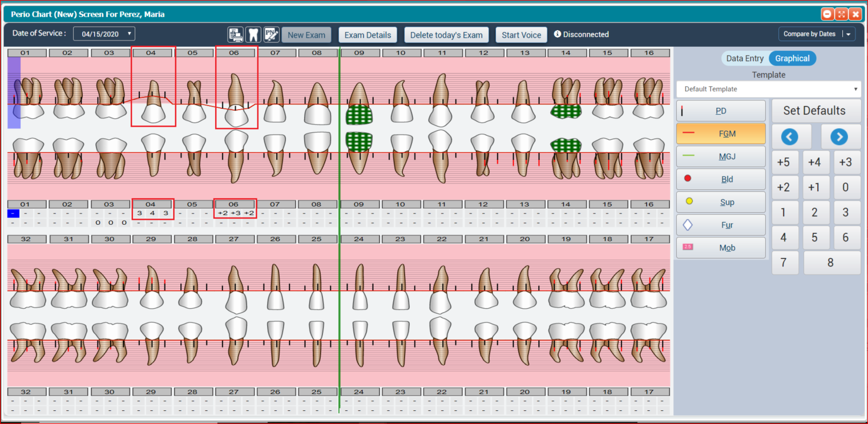
Task: Open Exam Details
Action: [x=368, y=35]
